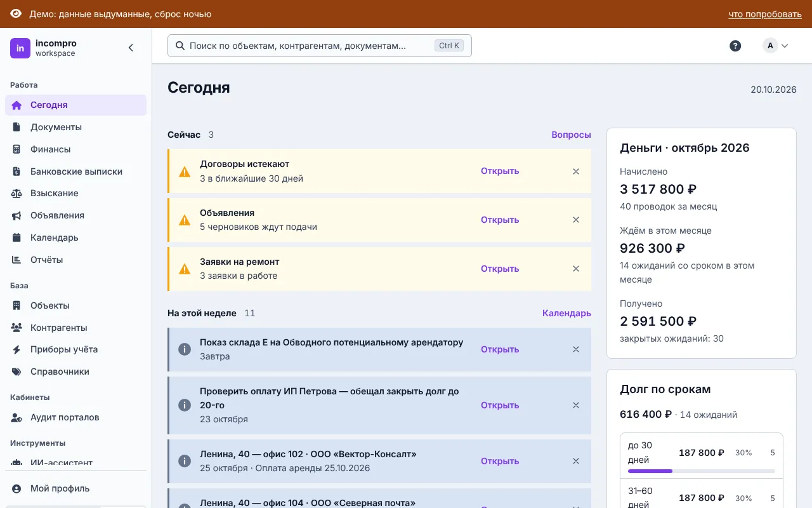812x508 pixels.
Task: Click the incompro workspace logo
Action: 20,48
